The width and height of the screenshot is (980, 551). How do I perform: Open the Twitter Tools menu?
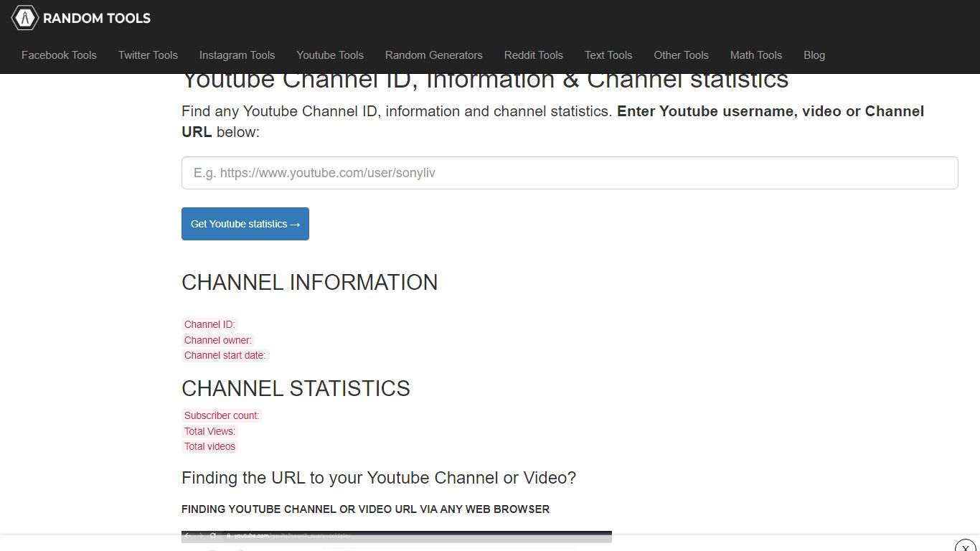148,55
